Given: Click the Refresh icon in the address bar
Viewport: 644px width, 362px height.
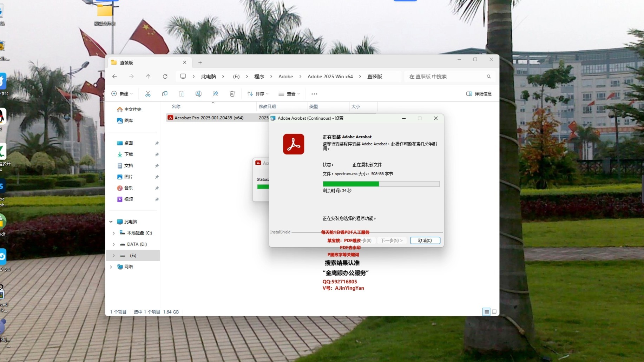Looking at the screenshot, I should click(165, 77).
